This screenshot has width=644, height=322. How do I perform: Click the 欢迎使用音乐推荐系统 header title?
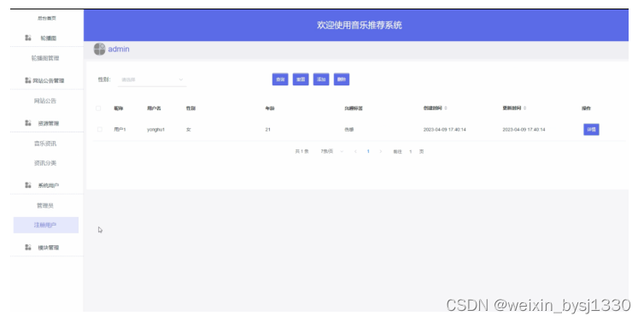[x=360, y=26]
